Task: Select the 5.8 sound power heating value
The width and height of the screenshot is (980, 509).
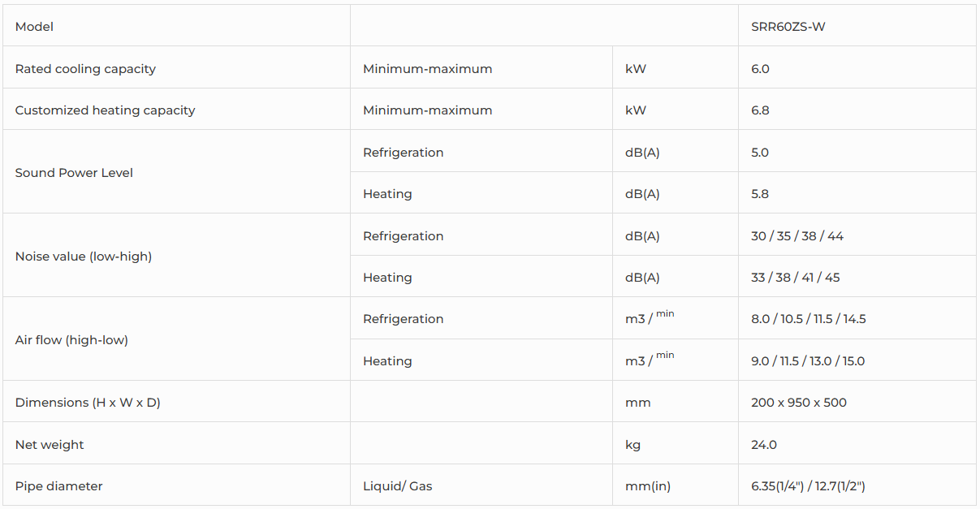Action: coord(760,194)
